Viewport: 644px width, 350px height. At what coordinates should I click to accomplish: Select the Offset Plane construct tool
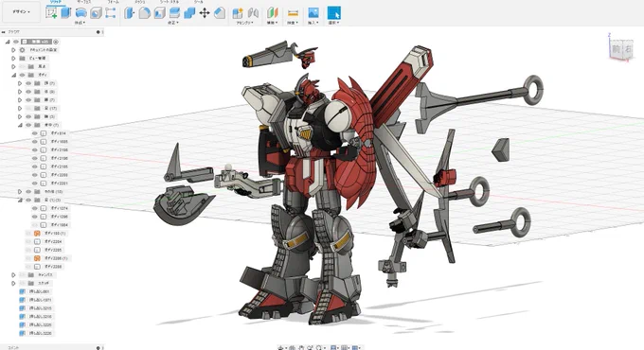[x=273, y=13]
